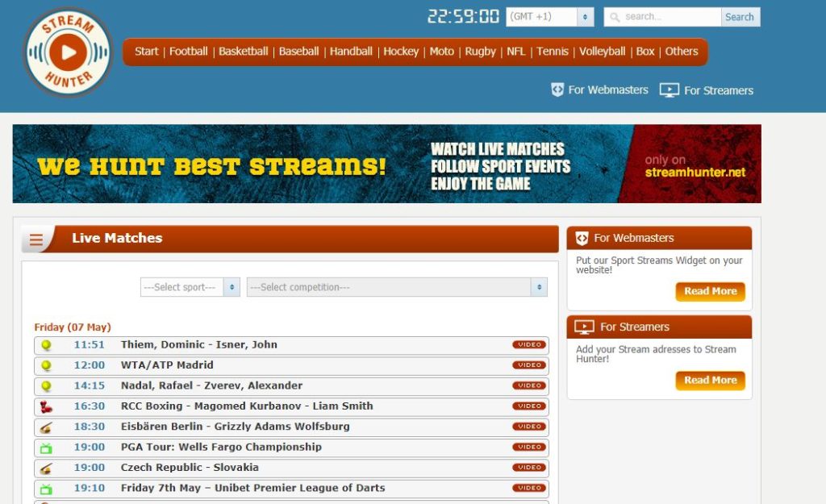Screen dimensions: 826x504
Task: Open the For Streamers header link
Action: pyautogui.click(x=719, y=90)
